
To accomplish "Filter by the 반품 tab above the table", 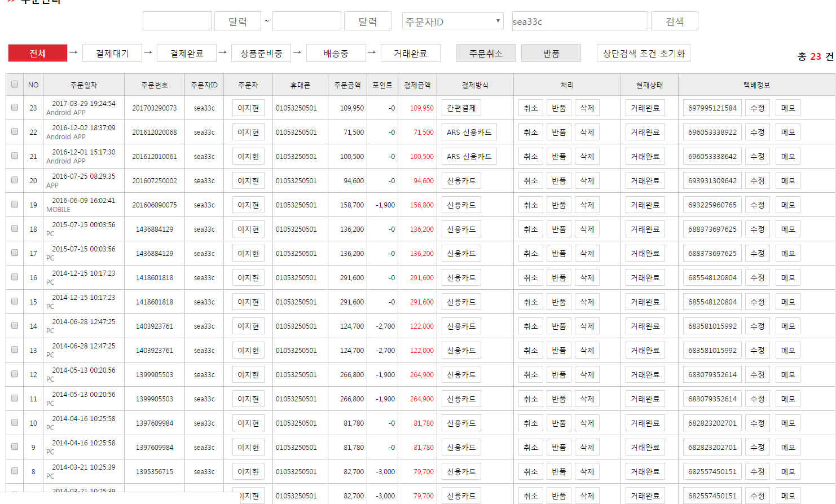I will 551,53.
